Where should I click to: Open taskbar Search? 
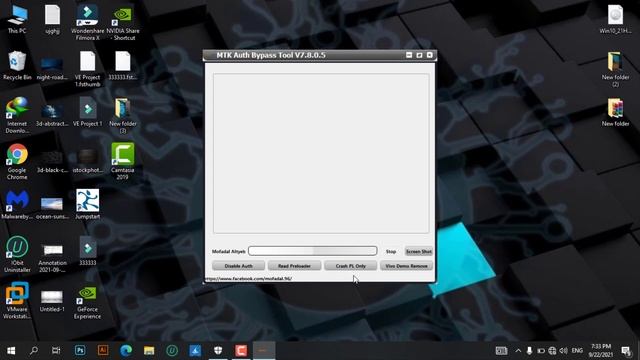click(34, 350)
